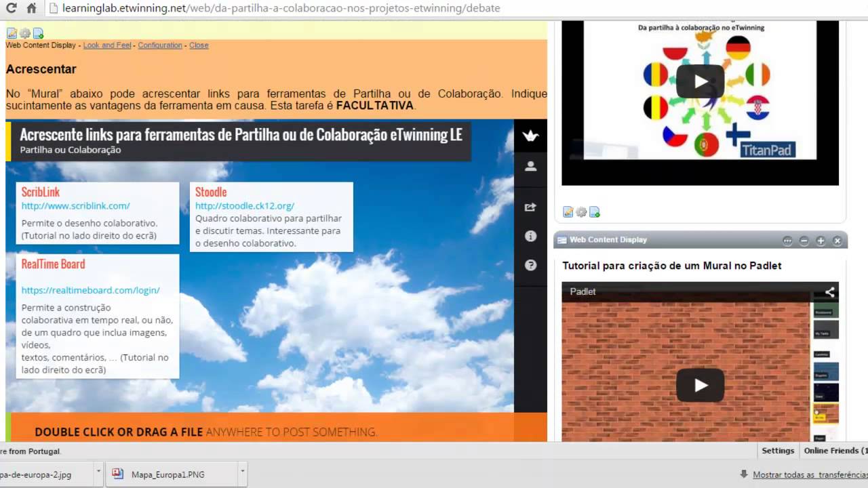Viewport: 868px width, 488px height.
Task: Follow the realtimeboard.com/login URL link
Action: [90, 290]
